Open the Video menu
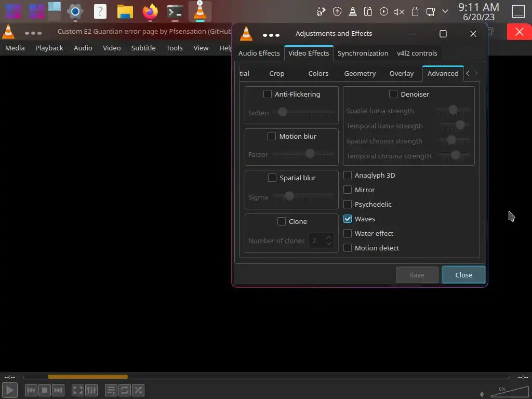The width and height of the screenshot is (532, 399). click(x=112, y=48)
